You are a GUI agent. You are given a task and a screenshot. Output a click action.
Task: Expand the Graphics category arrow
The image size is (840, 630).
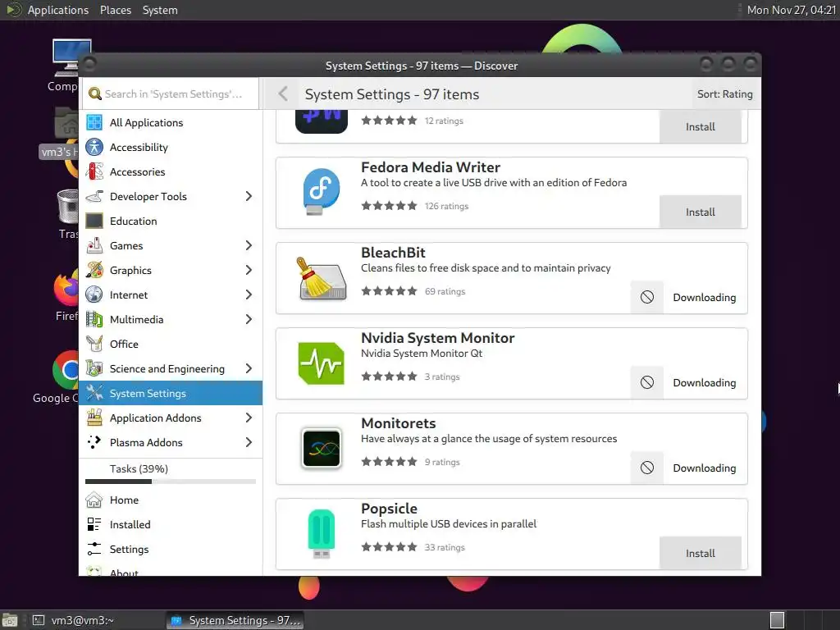pos(249,271)
